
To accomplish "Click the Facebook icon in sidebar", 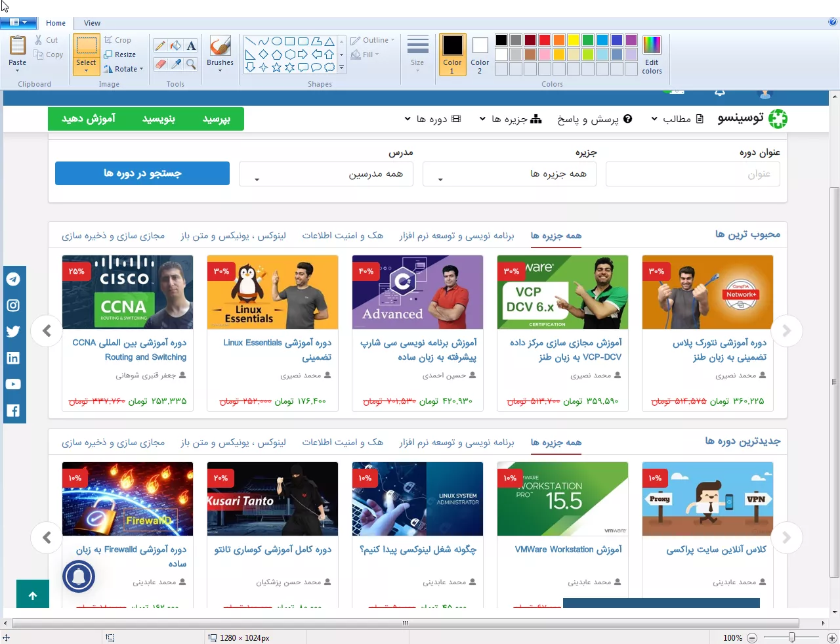I will click(13, 410).
